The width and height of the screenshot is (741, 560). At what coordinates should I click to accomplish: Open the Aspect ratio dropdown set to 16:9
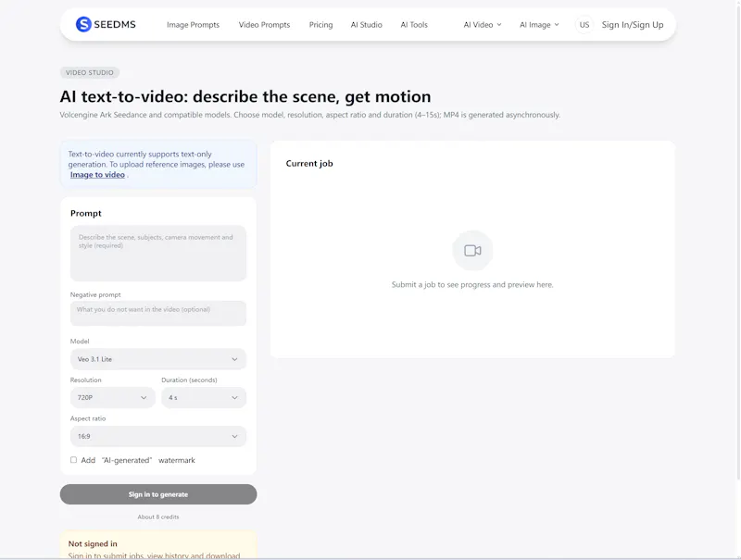pos(158,436)
